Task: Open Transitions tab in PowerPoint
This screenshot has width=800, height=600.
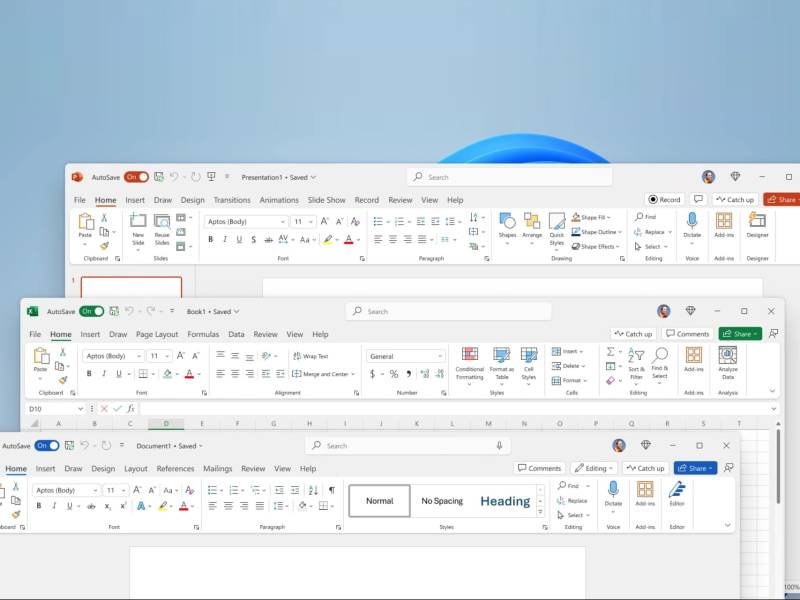Action: pos(232,200)
